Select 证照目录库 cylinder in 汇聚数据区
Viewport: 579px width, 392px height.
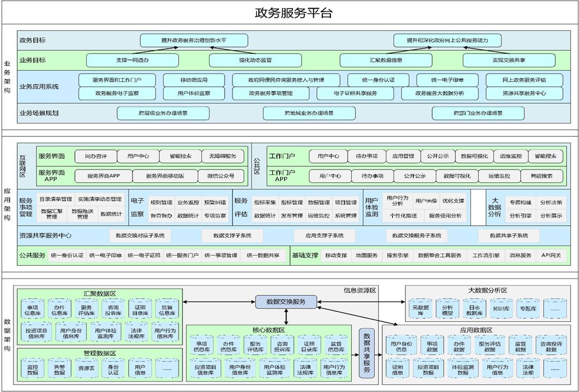[140, 309]
